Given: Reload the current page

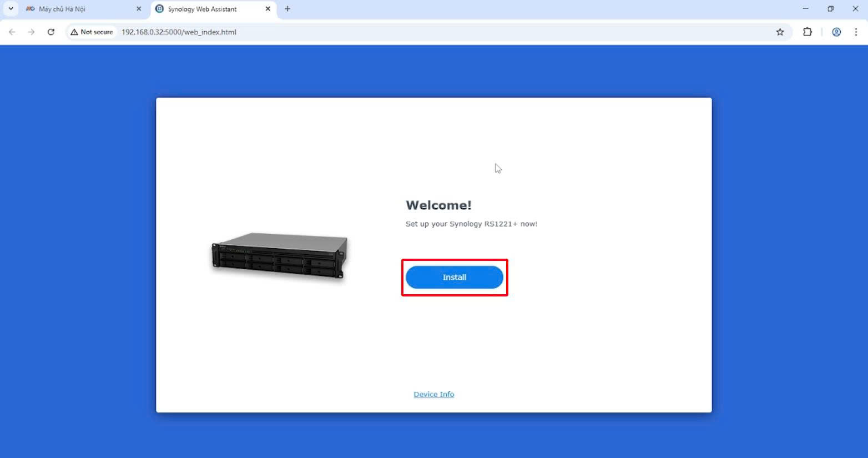Looking at the screenshot, I should point(51,32).
